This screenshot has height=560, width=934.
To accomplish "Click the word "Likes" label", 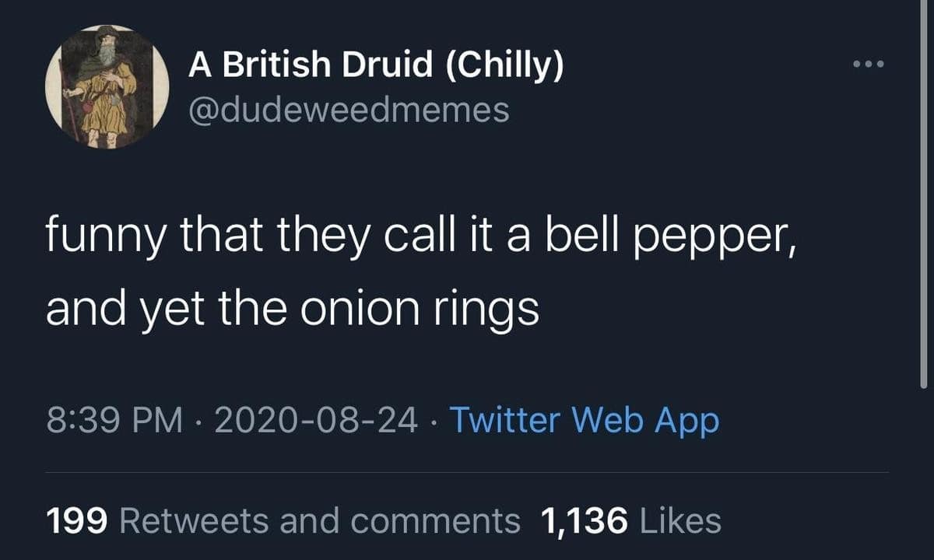I will (679, 520).
